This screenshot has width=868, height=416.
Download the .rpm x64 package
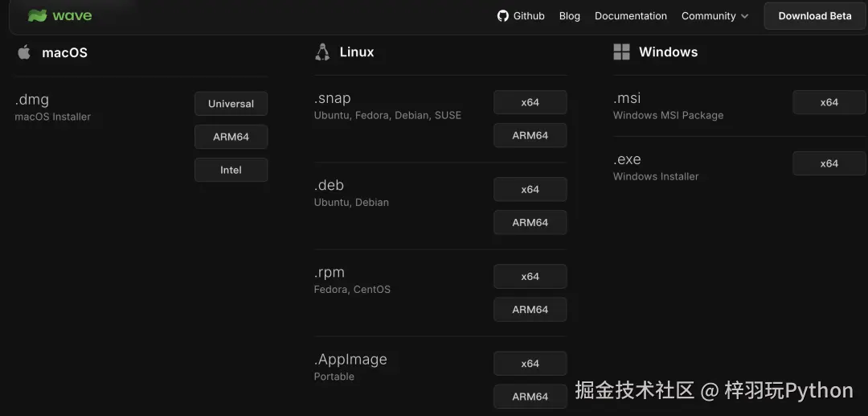click(530, 277)
